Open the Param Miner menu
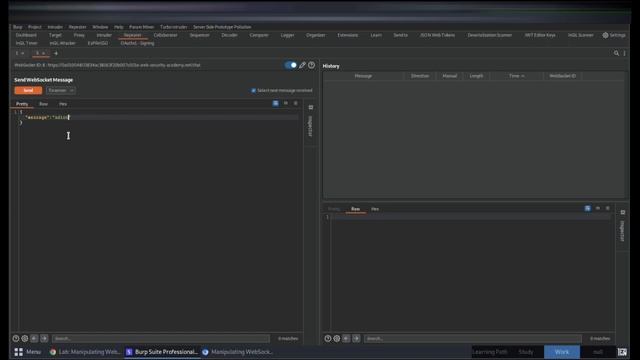Image resolution: width=640 pixels, height=360 pixels. (142, 27)
